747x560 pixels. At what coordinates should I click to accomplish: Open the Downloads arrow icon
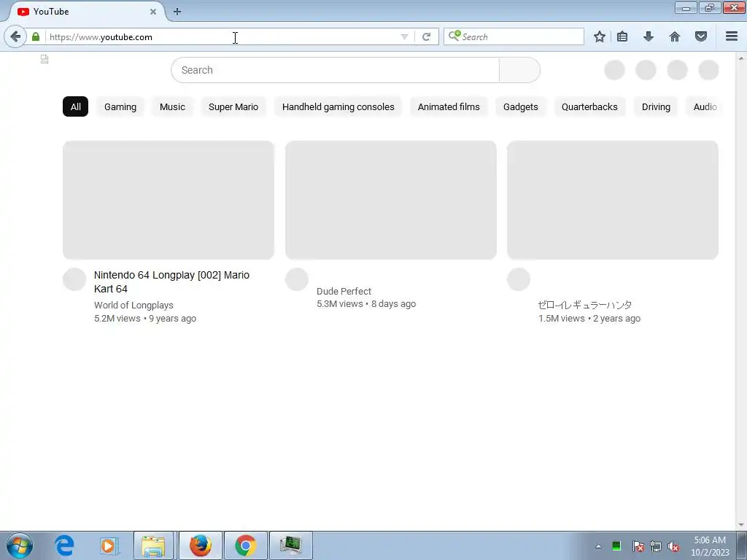pyautogui.click(x=649, y=36)
